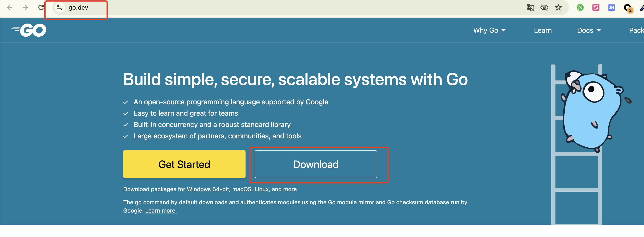Go to homepage via the Go logo

point(29,30)
